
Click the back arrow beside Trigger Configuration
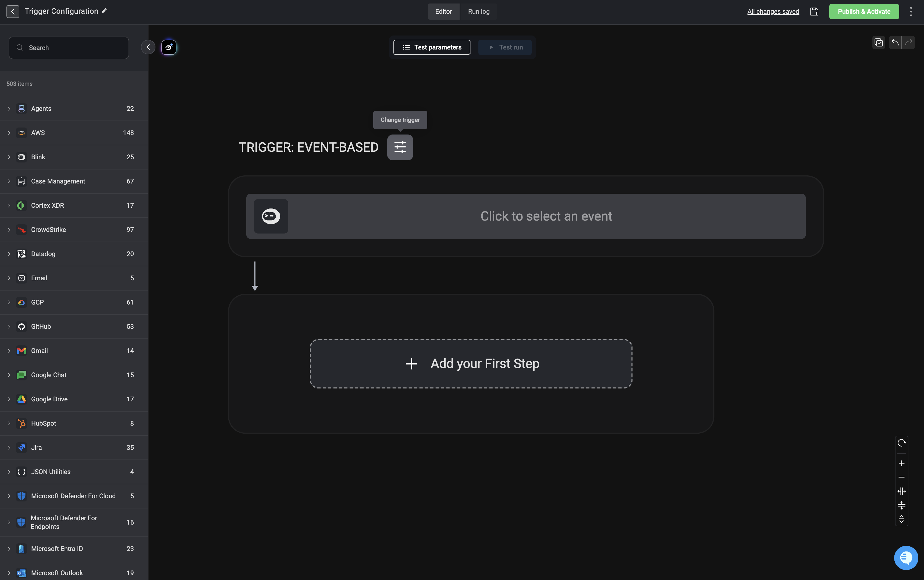[13, 12]
